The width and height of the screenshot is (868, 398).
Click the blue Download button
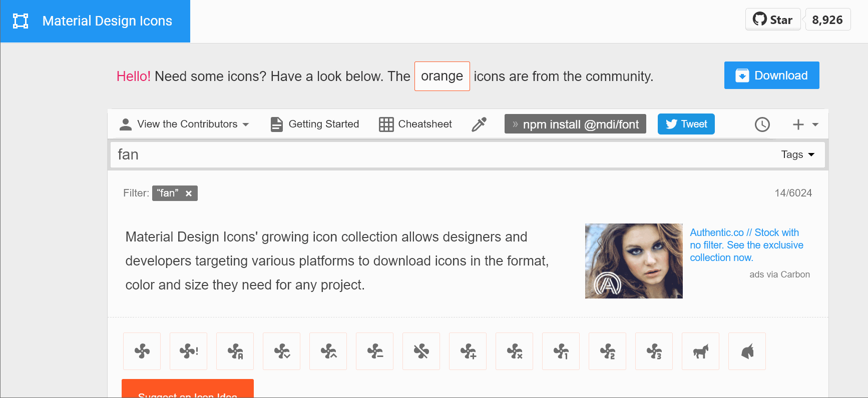(x=771, y=75)
